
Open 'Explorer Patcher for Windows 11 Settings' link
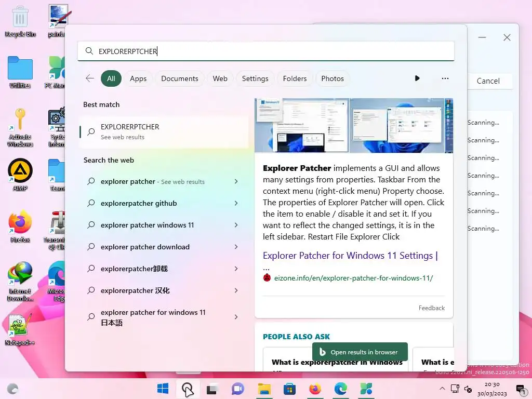click(x=350, y=256)
